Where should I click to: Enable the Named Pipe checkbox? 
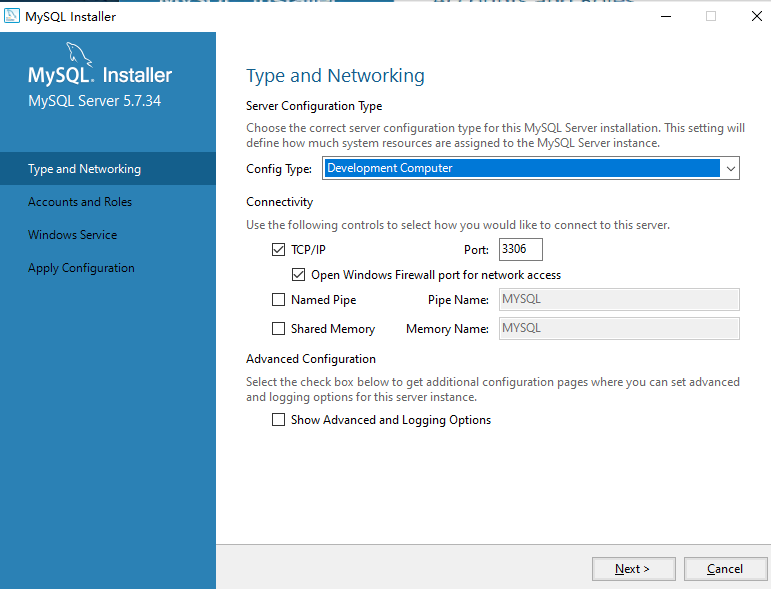[x=278, y=299]
